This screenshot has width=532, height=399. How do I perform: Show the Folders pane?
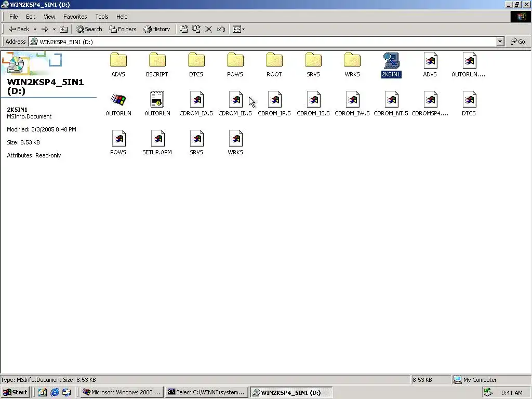(123, 29)
